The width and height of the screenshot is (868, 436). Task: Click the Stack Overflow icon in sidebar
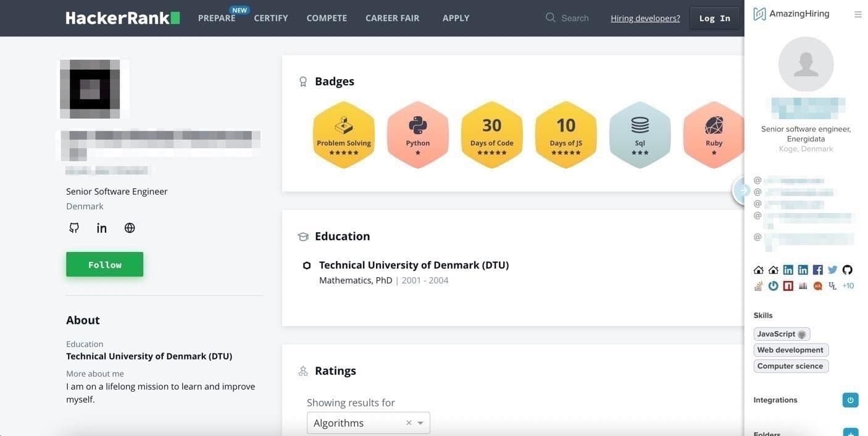(x=759, y=286)
